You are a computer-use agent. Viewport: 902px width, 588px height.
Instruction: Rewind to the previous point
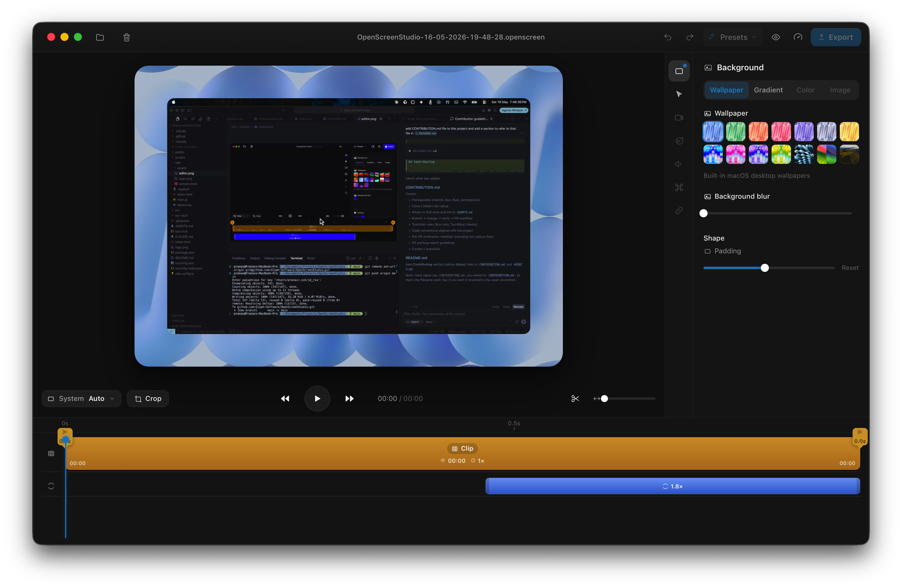pyautogui.click(x=285, y=399)
